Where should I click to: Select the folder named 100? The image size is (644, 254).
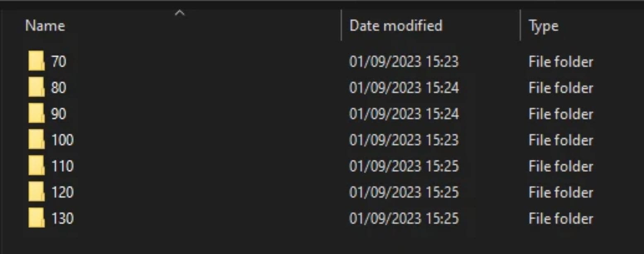click(62, 140)
